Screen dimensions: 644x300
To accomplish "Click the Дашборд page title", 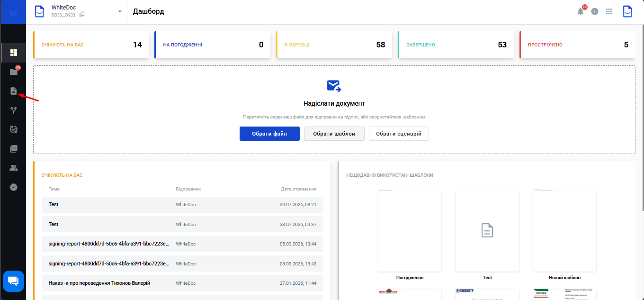I will [x=149, y=11].
